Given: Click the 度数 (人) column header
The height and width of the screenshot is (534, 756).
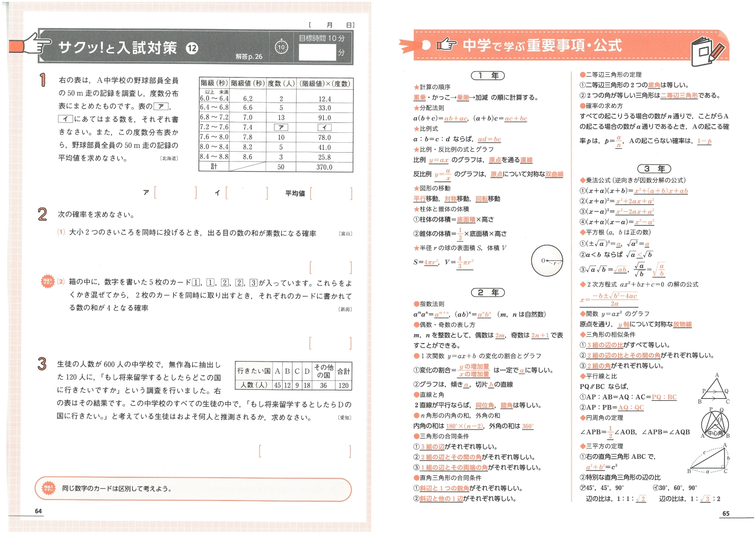Looking at the screenshot, I should (x=281, y=83).
